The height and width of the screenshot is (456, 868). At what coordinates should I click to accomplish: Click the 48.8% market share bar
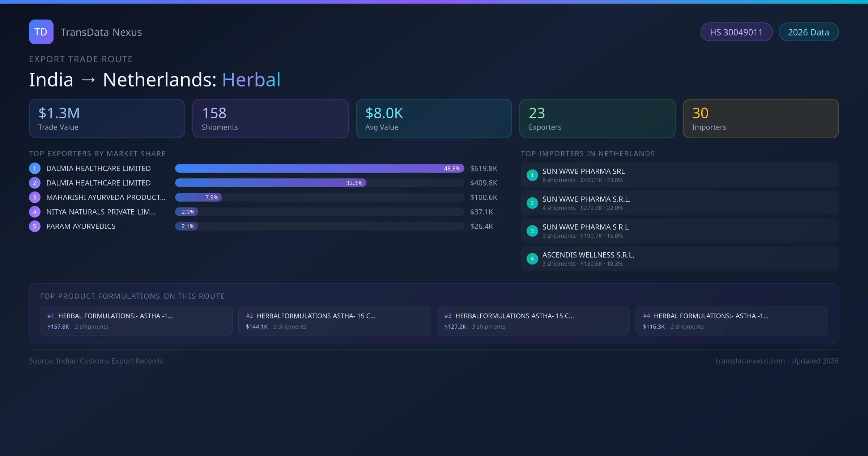319,168
